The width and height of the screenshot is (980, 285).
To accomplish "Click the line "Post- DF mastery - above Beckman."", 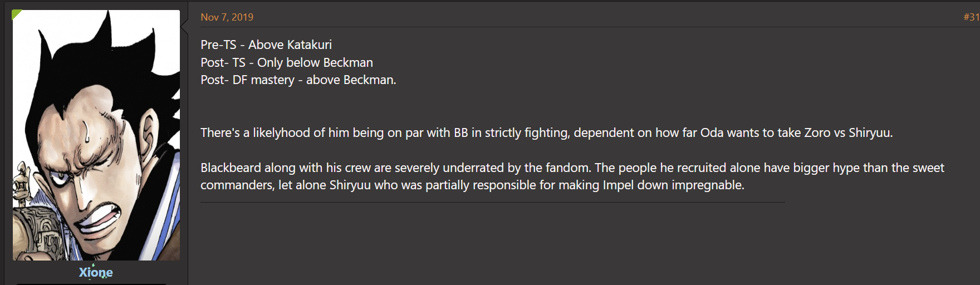I will [298, 80].
